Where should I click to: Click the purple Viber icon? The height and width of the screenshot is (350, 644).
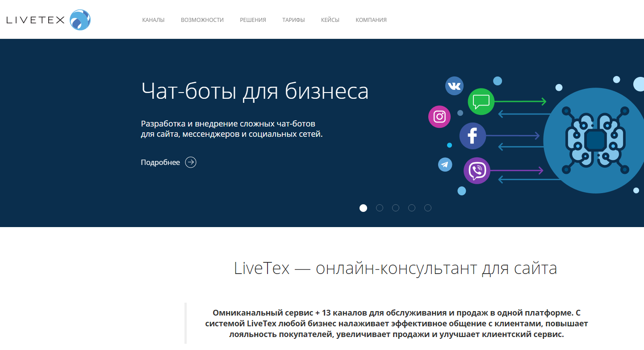[x=477, y=171]
